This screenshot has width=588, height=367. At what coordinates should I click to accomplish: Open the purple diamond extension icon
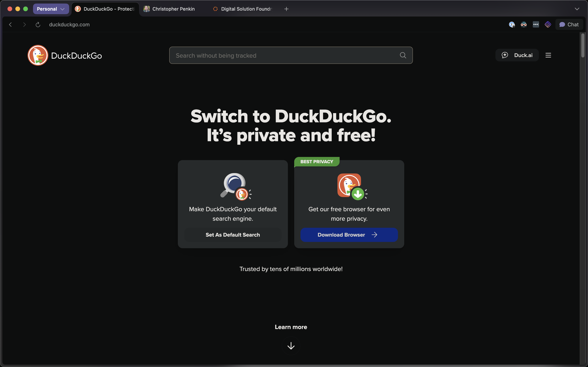click(548, 25)
